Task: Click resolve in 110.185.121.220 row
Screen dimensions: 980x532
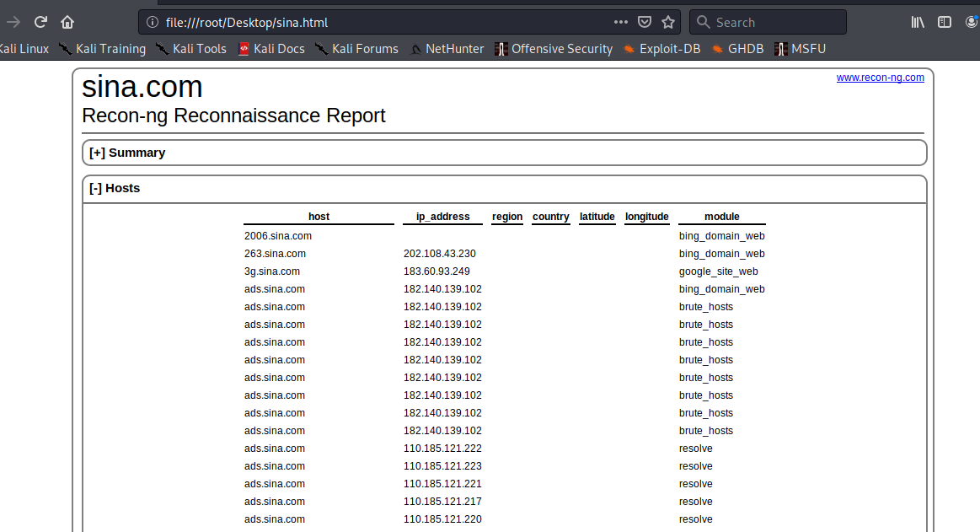Action: pyautogui.click(x=696, y=519)
